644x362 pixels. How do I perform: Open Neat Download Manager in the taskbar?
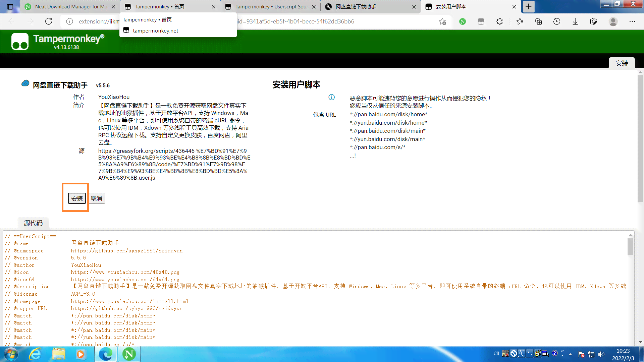tap(129, 354)
